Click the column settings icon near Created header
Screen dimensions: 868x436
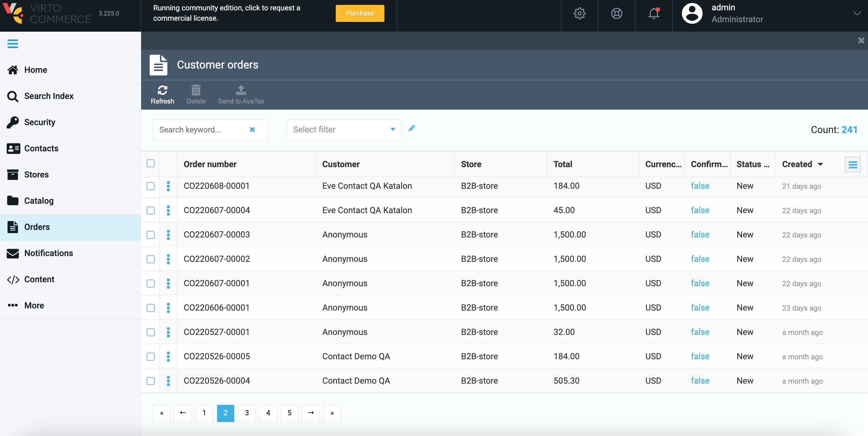(x=853, y=164)
